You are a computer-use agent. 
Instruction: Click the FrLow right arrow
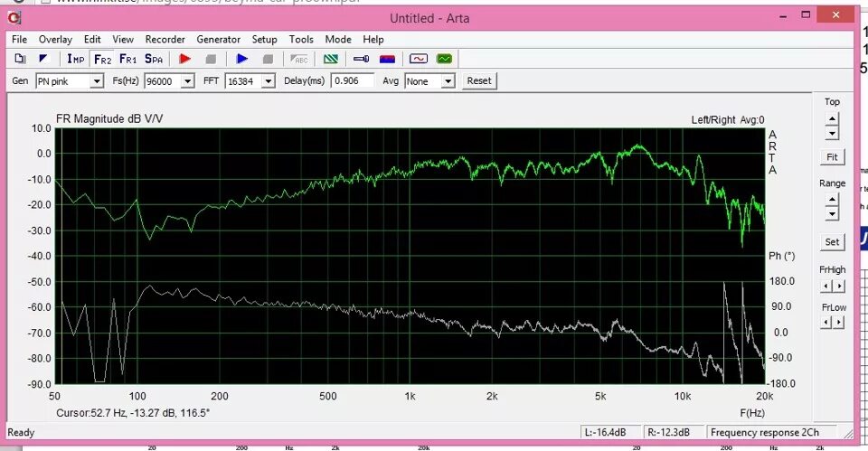click(x=839, y=323)
